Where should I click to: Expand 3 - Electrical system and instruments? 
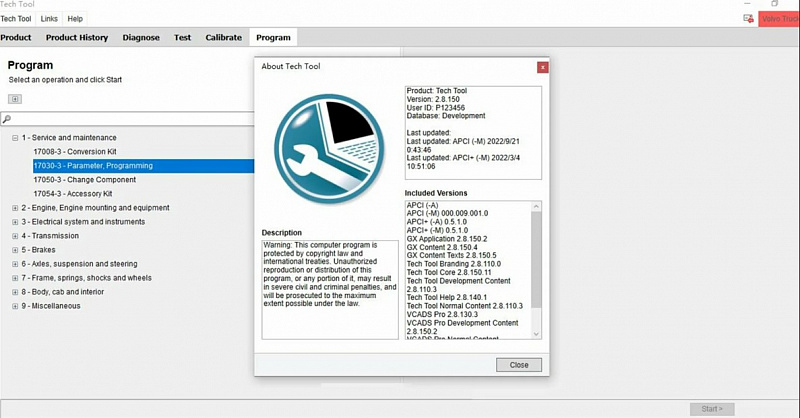pyautogui.click(x=15, y=222)
